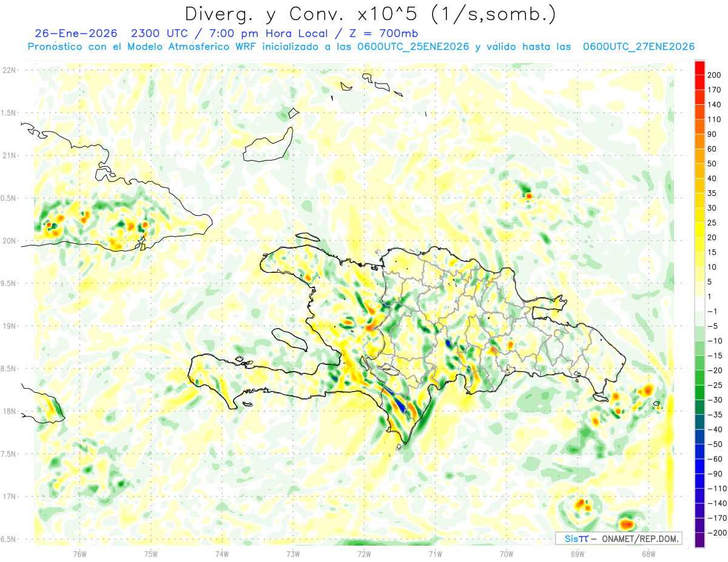Viewport: 728px width, 562px height.
Task: Click the title "Diverg. y Conv. x10^5 (1/s,somb.)"
Action: coord(370,14)
